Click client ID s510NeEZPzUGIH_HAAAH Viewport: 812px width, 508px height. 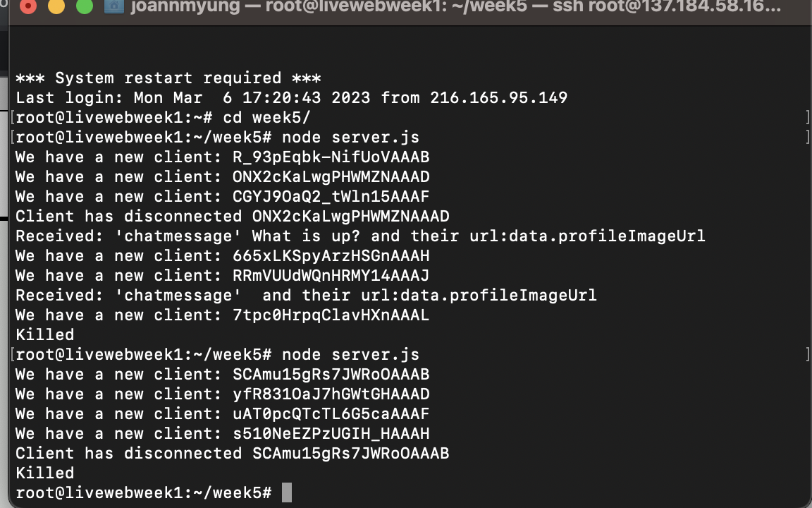point(331,433)
